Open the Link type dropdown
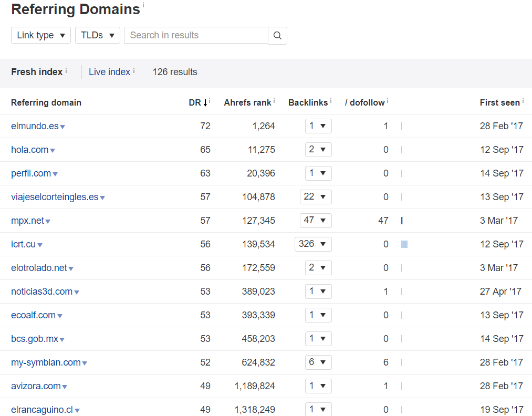532x416 pixels. click(41, 35)
